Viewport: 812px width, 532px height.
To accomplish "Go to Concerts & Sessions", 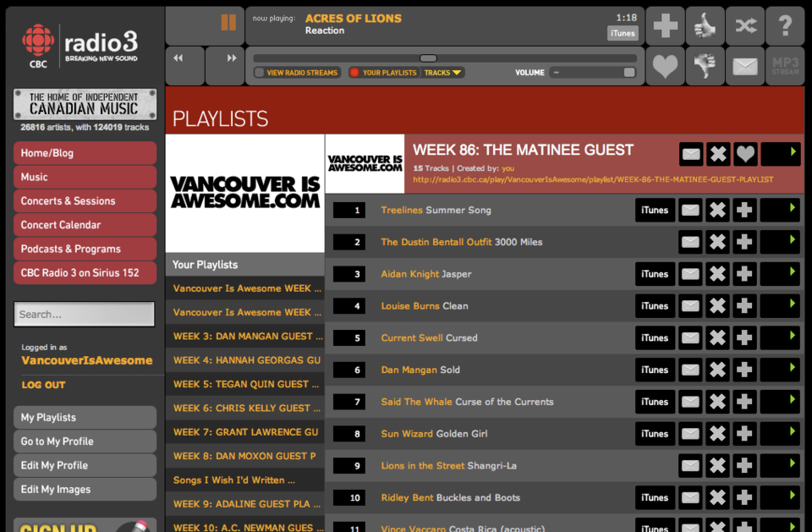I will tap(85, 201).
